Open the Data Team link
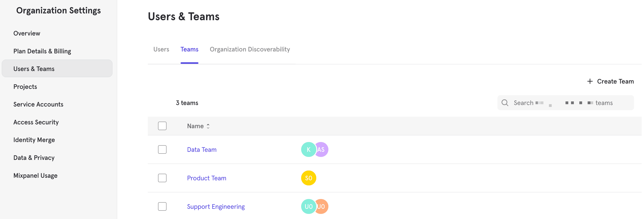The height and width of the screenshot is (219, 644). (202, 149)
